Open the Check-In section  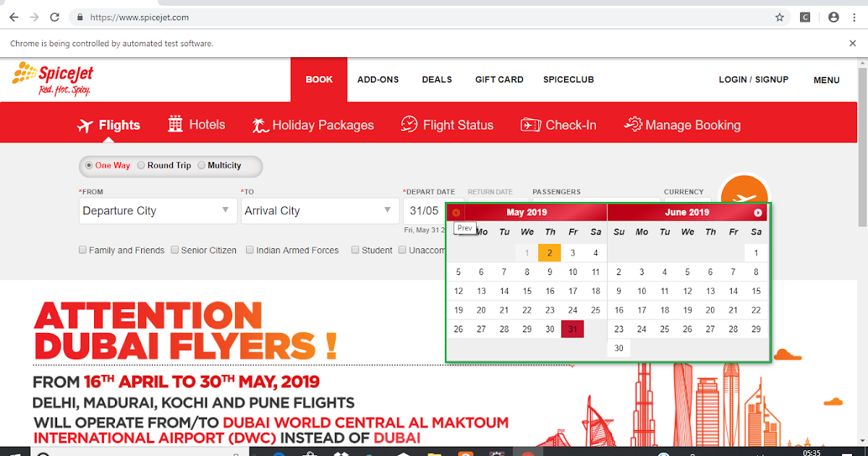[x=558, y=125]
